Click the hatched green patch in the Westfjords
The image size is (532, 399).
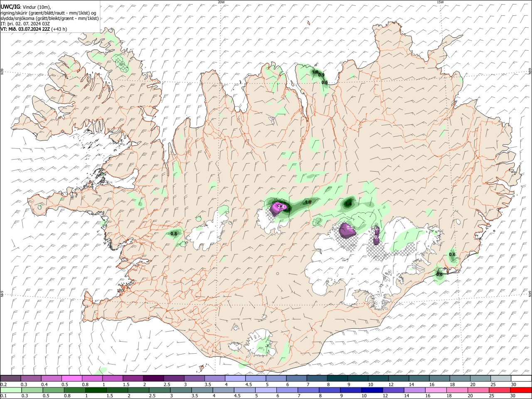tap(122, 63)
